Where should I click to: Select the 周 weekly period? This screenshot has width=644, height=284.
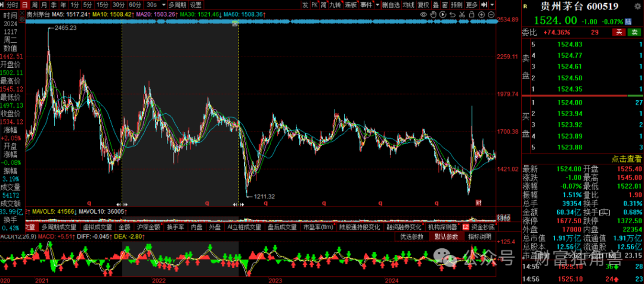[35, 5]
